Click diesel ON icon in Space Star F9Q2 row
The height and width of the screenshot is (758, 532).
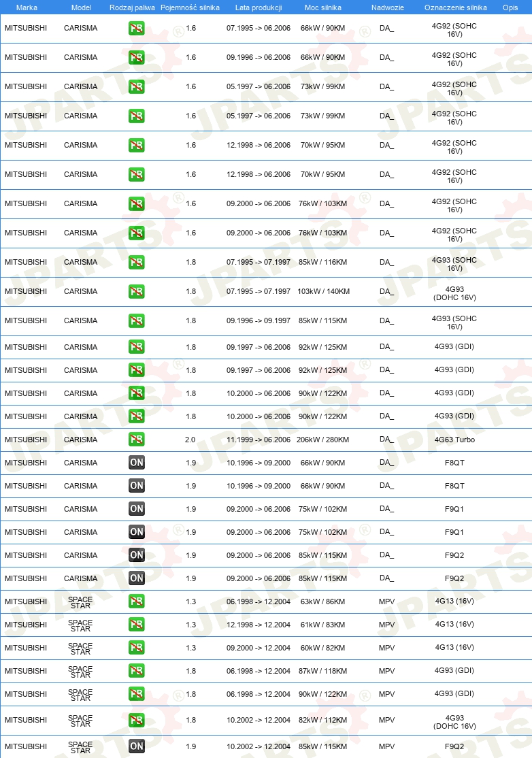coord(137,746)
